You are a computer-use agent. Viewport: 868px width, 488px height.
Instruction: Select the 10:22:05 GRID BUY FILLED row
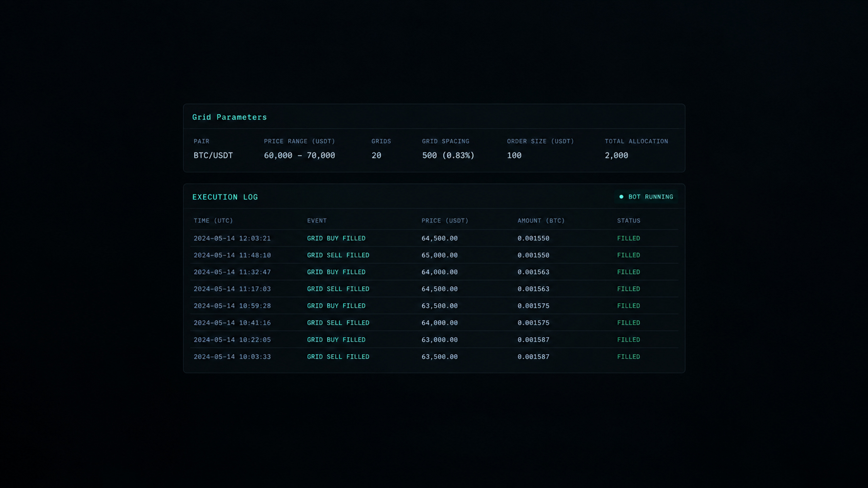(434, 340)
